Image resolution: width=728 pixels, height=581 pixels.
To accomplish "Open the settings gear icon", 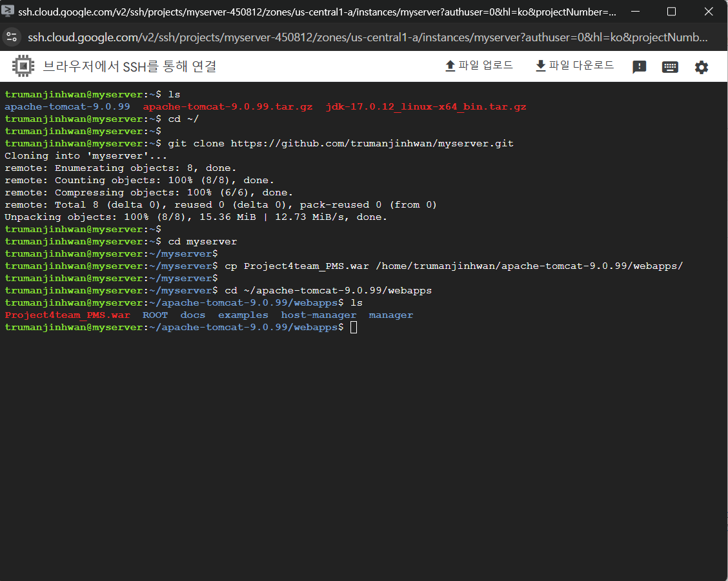I will [702, 67].
